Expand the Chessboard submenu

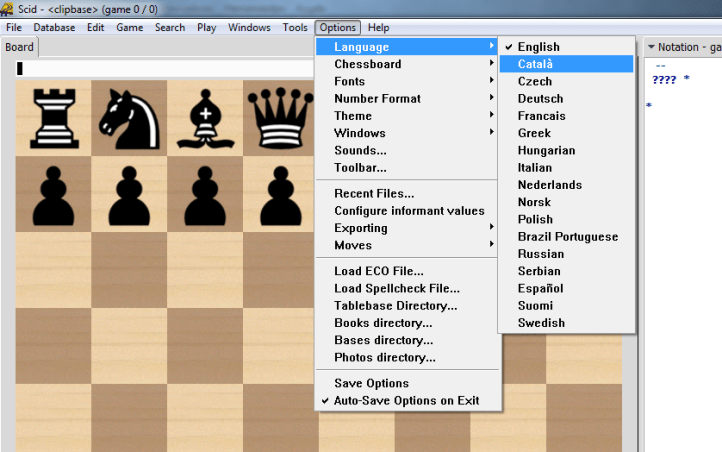point(368,64)
